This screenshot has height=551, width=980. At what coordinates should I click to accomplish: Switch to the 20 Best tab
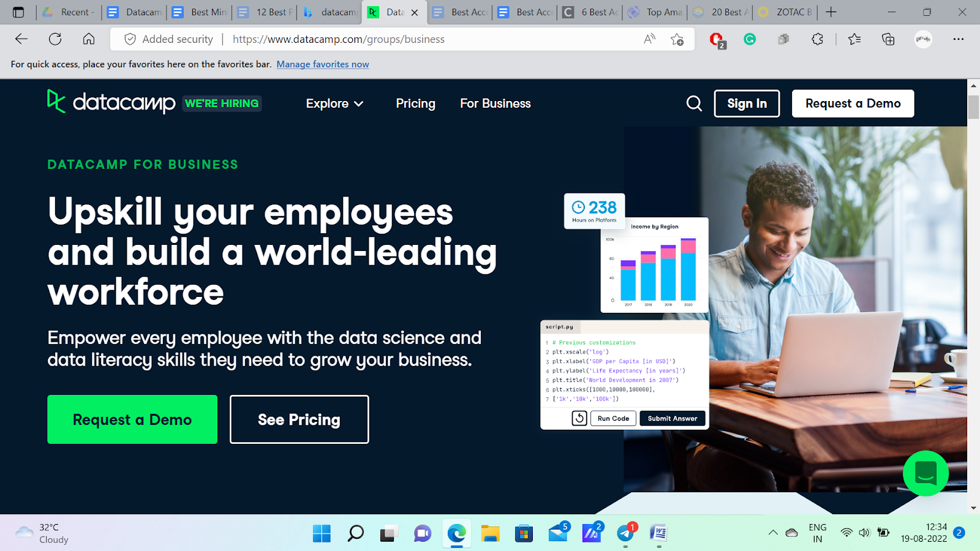(721, 12)
